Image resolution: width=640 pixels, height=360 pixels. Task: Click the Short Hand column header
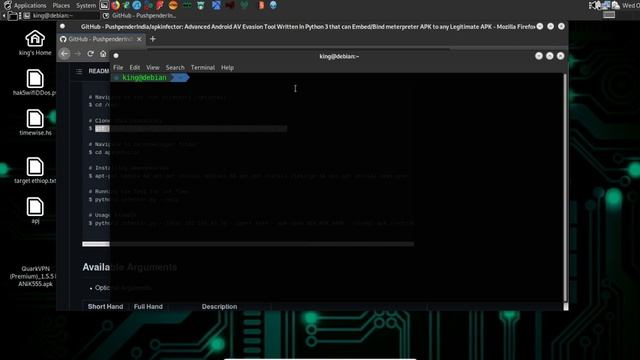pos(105,307)
